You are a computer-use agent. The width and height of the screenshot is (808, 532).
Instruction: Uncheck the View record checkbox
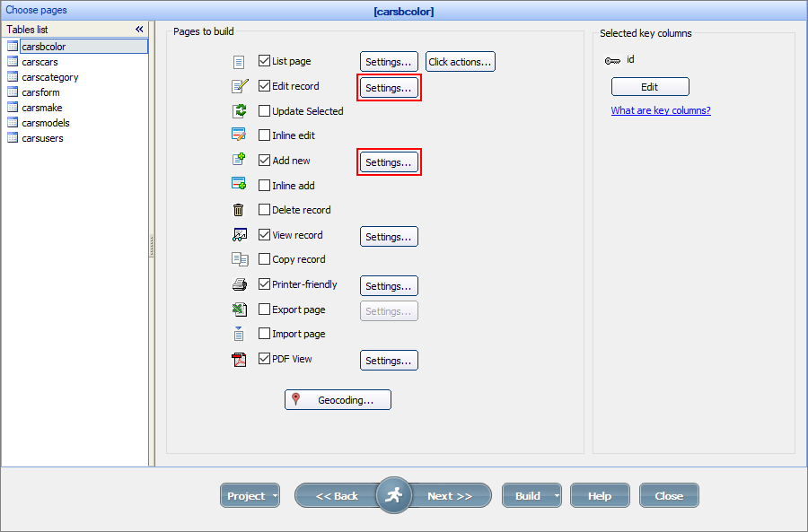pyautogui.click(x=265, y=235)
